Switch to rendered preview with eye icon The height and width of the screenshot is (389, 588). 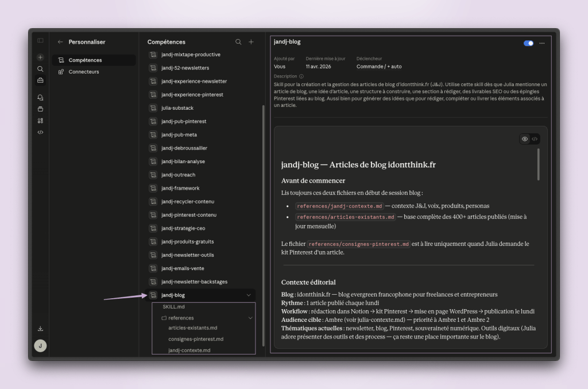point(525,139)
